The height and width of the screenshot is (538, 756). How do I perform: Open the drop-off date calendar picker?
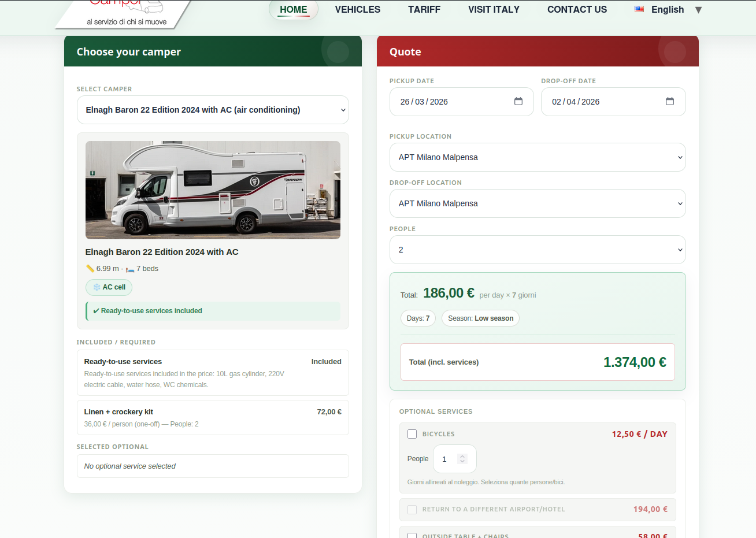coord(670,101)
